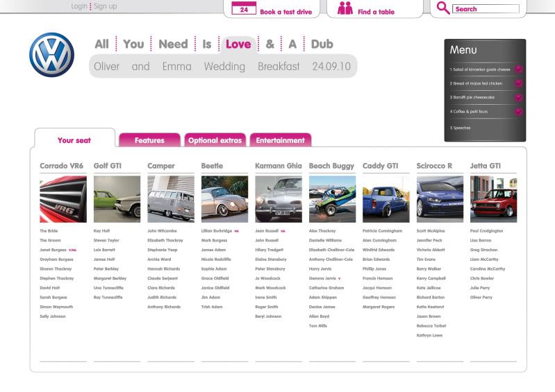Toggle checkmark for Coffee & petit fours
The height and width of the screenshot is (392, 555).
[x=519, y=112]
